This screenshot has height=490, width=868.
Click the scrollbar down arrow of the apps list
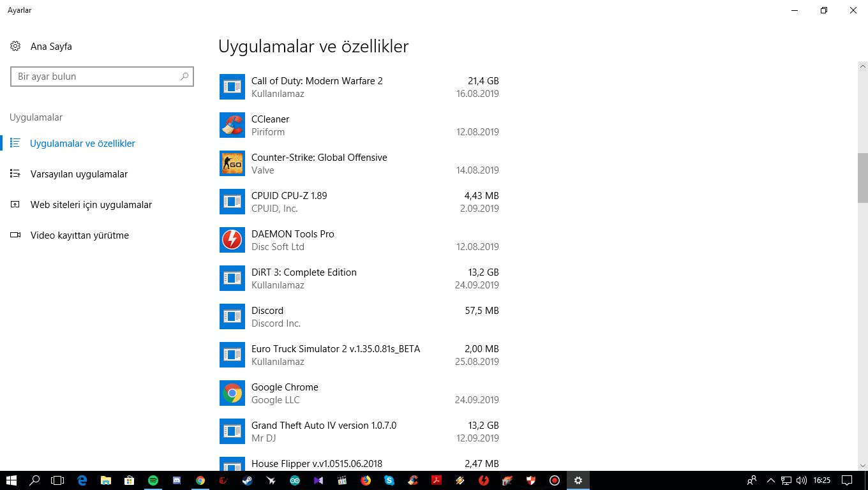tap(863, 466)
